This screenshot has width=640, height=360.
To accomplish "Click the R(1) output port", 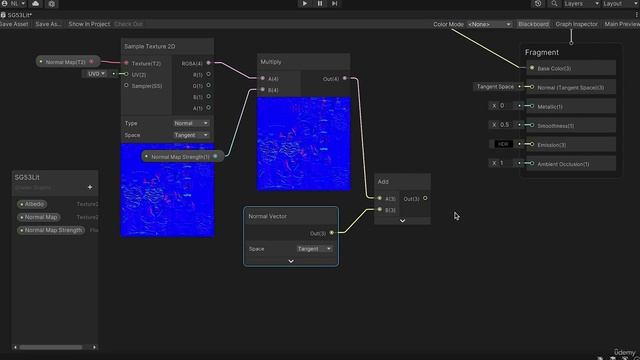I will point(209,74).
